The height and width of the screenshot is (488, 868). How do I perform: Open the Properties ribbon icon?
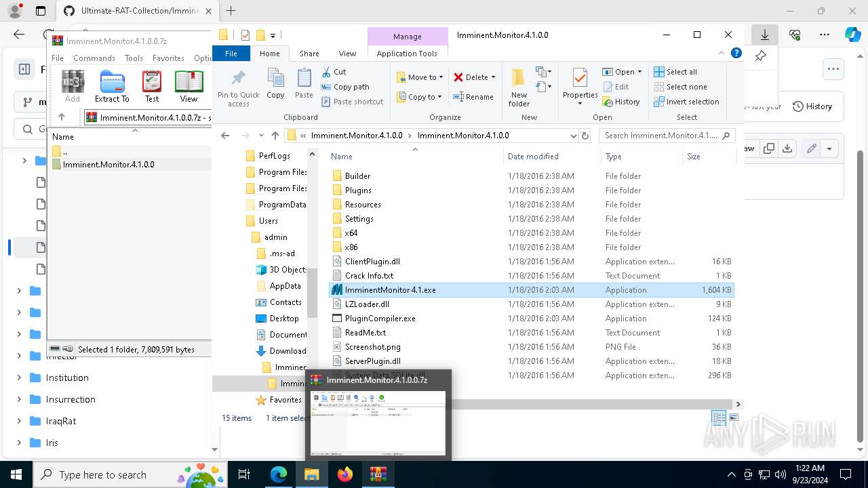point(580,78)
